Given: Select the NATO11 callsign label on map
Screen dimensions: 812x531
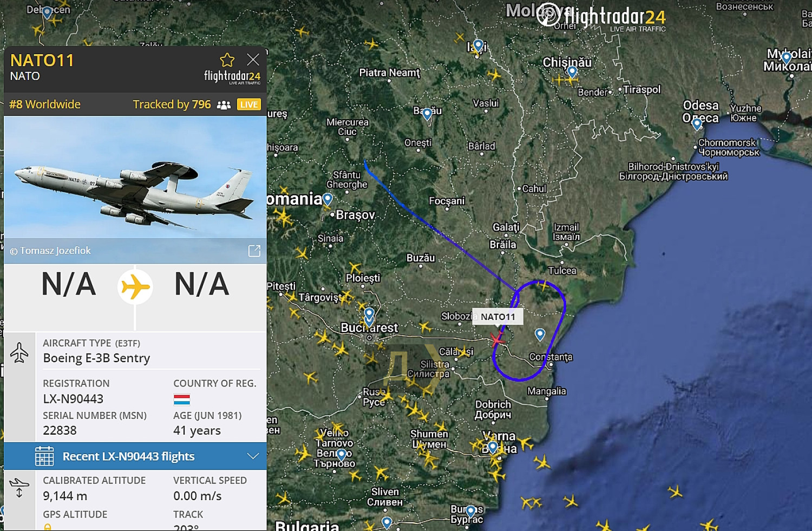Looking at the screenshot, I should click(498, 317).
